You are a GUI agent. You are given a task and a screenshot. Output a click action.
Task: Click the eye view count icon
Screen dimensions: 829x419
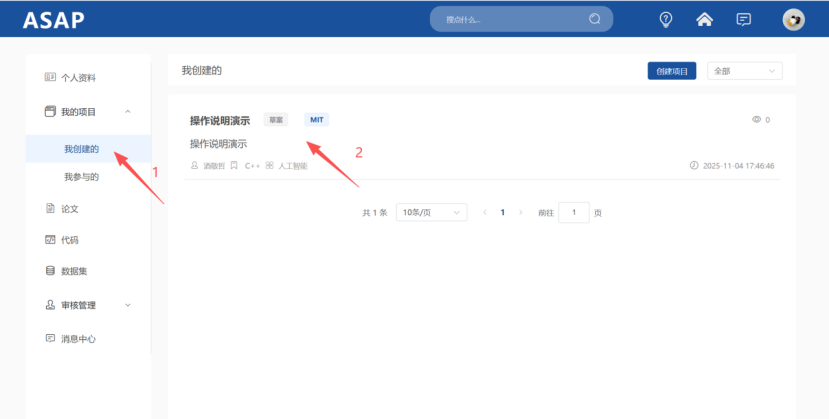756,120
